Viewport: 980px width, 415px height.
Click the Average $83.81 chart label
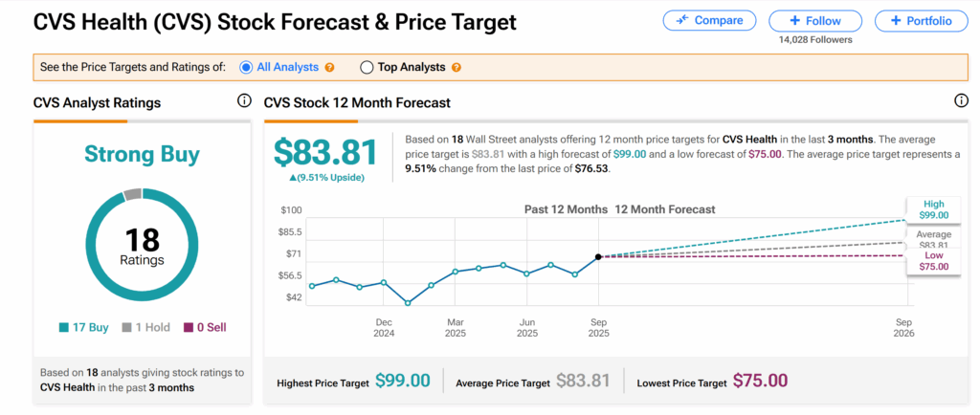pos(934,239)
